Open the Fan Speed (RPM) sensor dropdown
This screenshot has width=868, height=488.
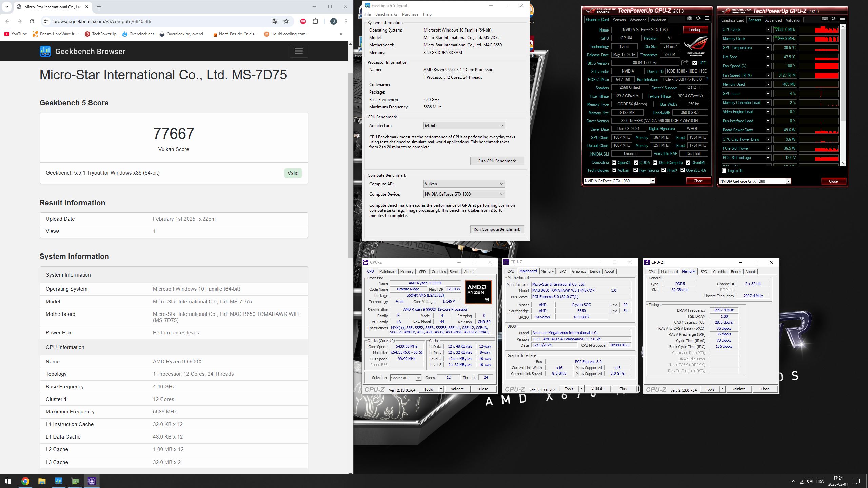point(768,75)
